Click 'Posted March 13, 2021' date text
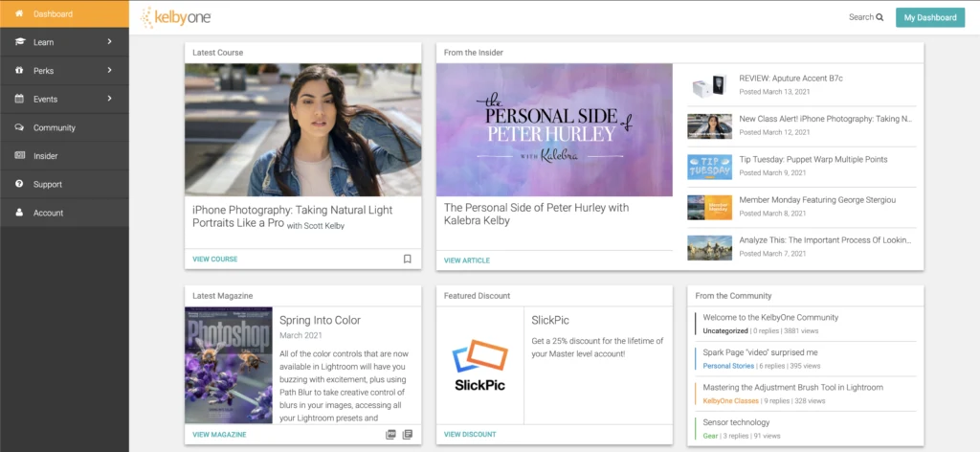The height and width of the screenshot is (452, 980). click(x=774, y=92)
